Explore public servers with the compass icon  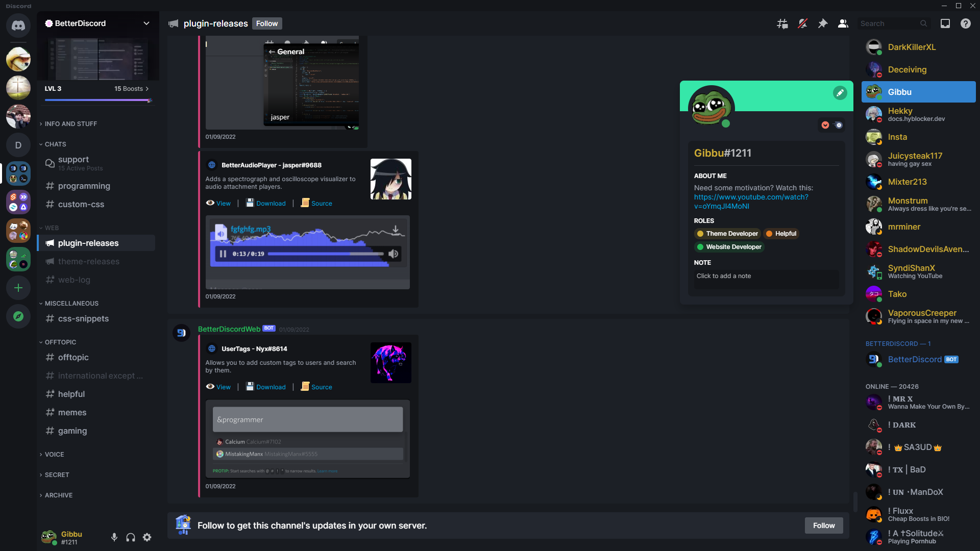pos(18,316)
